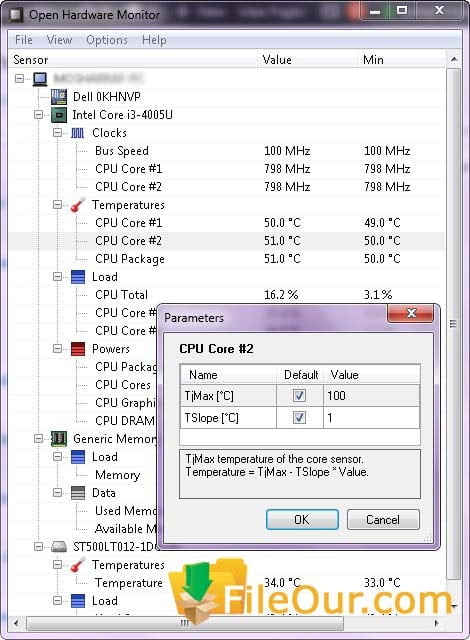Edit the TjMax value field showing 100
470x640 pixels.
372,395
